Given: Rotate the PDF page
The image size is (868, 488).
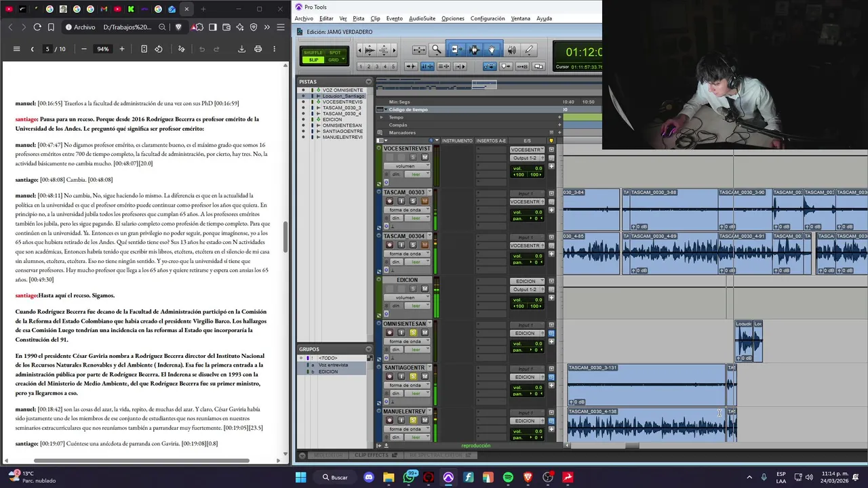Looking at the screenshot, I should (159, 49).
